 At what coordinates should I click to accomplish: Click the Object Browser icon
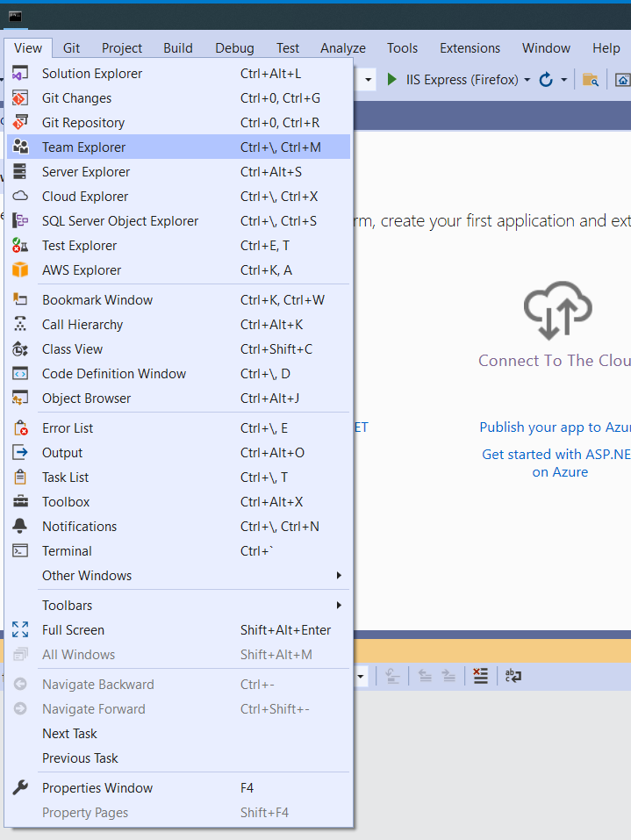pyautogui.click(x=20, y=398)
